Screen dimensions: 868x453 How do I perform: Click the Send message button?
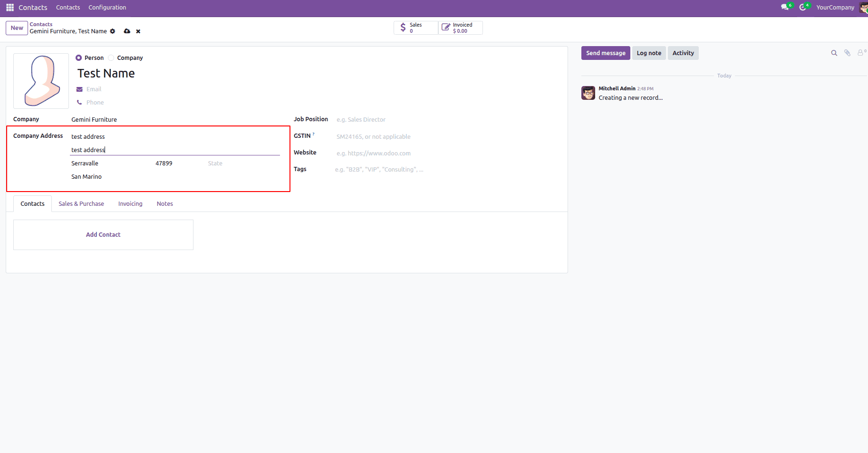pos(606,53)
